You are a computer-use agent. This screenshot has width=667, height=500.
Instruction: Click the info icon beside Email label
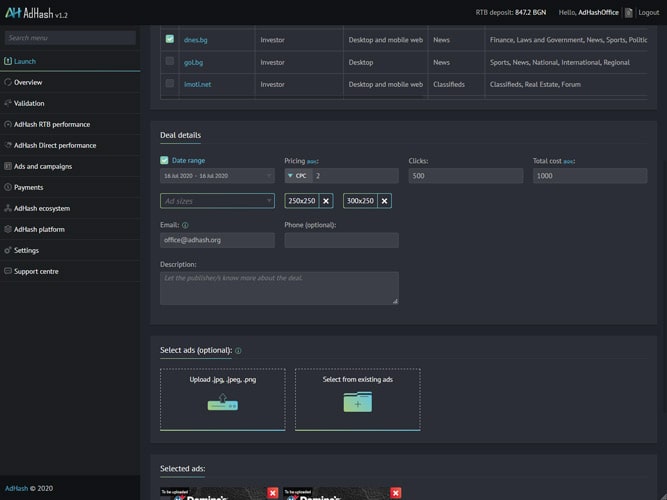(186, 226)
